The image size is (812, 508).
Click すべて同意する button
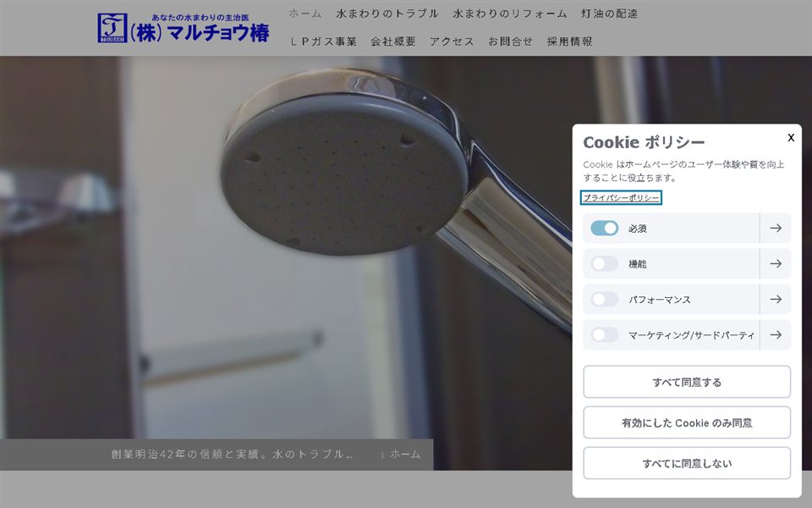(x=687, y=382)
